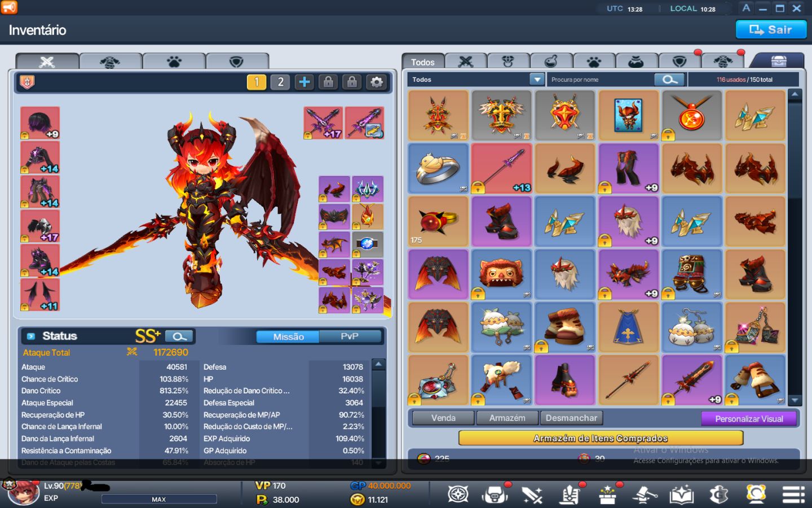Open the compass icon in bottom bar
Image resolution: width=812 pixels, height=508 pixels.
click(x=458, y=494)
